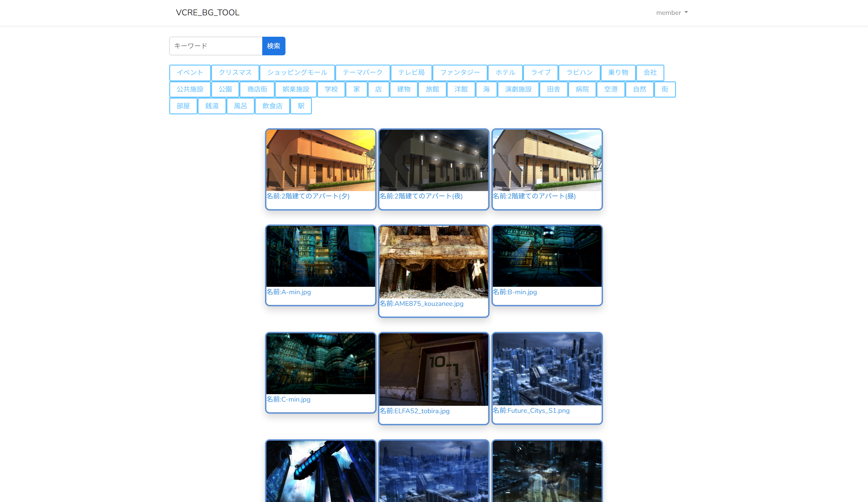
Task: Select the ELFA52_tobira.jpg door thumbnail
Action: pos(433,370)
